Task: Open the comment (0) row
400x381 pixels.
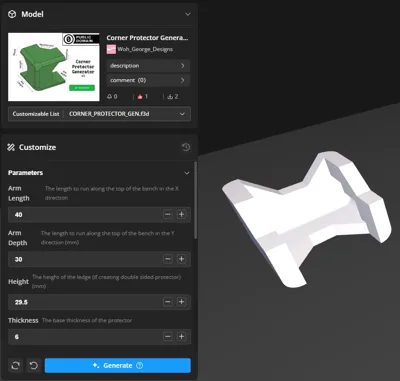Action: pyautogui.click(x=148, y=80)
